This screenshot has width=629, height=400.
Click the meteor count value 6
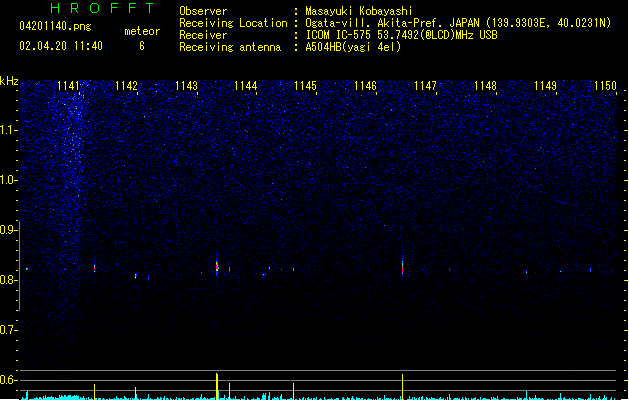pyautogui.click(x=142, y=46)
